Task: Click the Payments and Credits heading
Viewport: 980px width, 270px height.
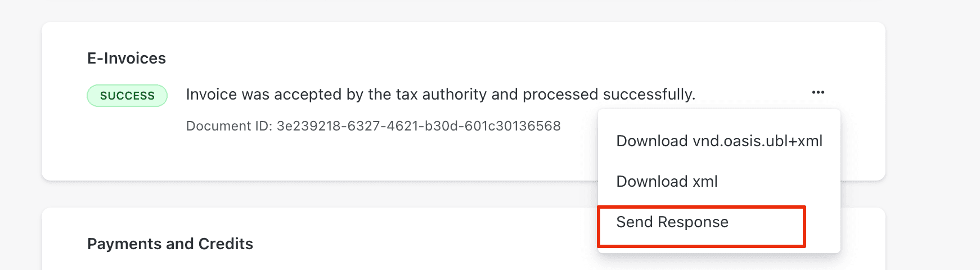Action: [x=170, y=244]
